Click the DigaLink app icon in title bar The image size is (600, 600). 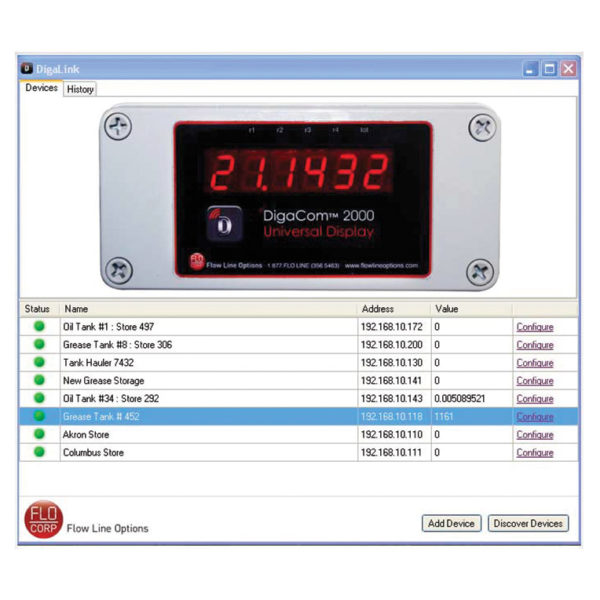click(26, 68)
